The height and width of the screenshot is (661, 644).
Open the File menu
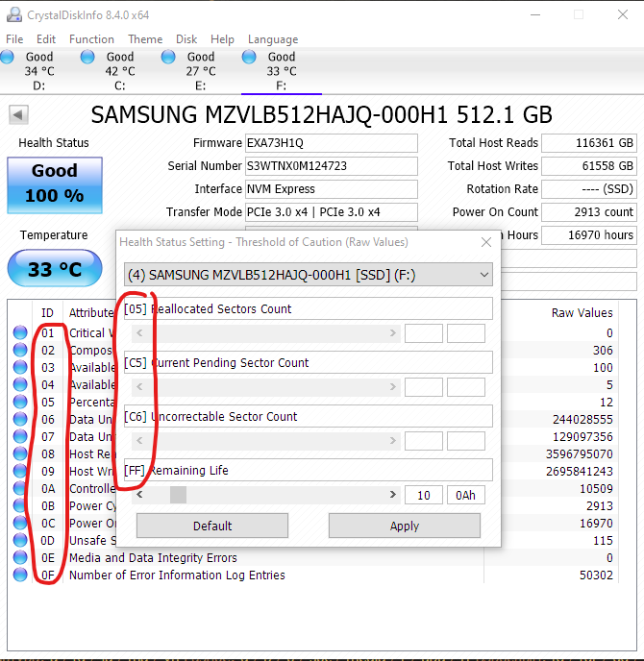[x=14, y=39]
